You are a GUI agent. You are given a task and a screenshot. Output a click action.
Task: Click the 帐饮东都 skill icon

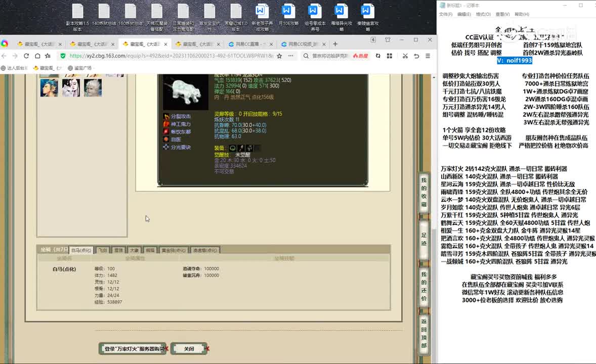point(166,131)
